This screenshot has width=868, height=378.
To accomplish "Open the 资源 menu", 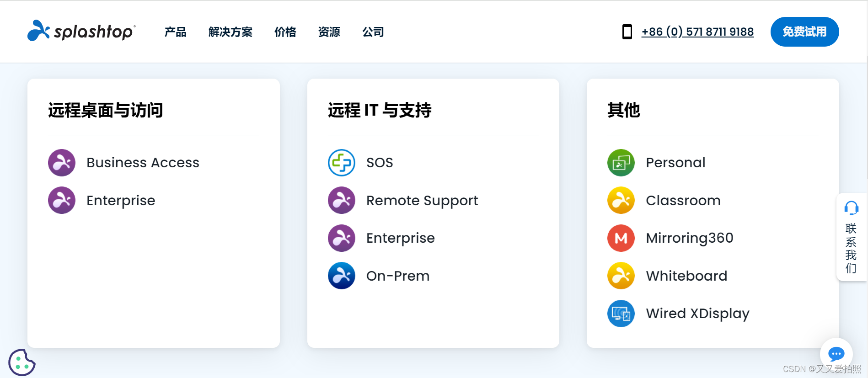I will click(329, 32).
